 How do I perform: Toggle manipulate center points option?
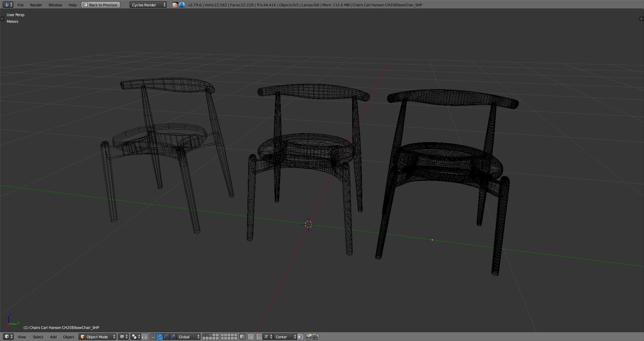(x=144, y=337)
